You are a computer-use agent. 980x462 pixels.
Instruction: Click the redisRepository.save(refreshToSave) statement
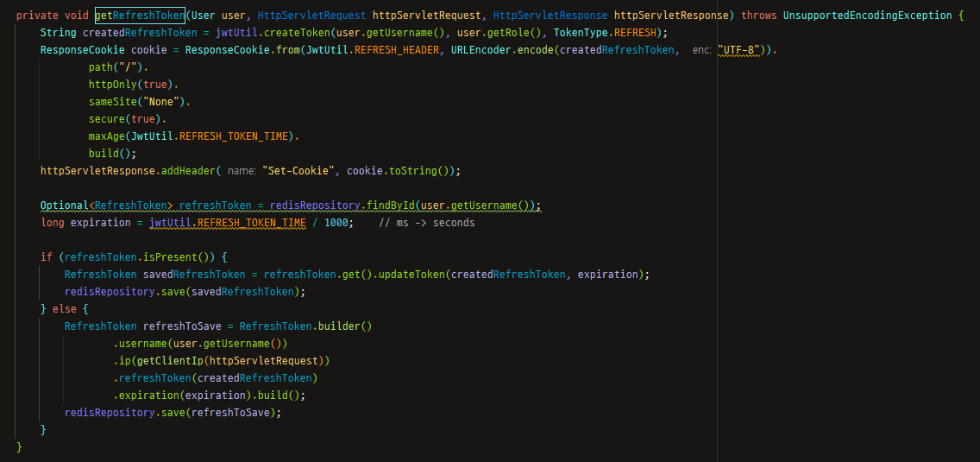point(173,413)
